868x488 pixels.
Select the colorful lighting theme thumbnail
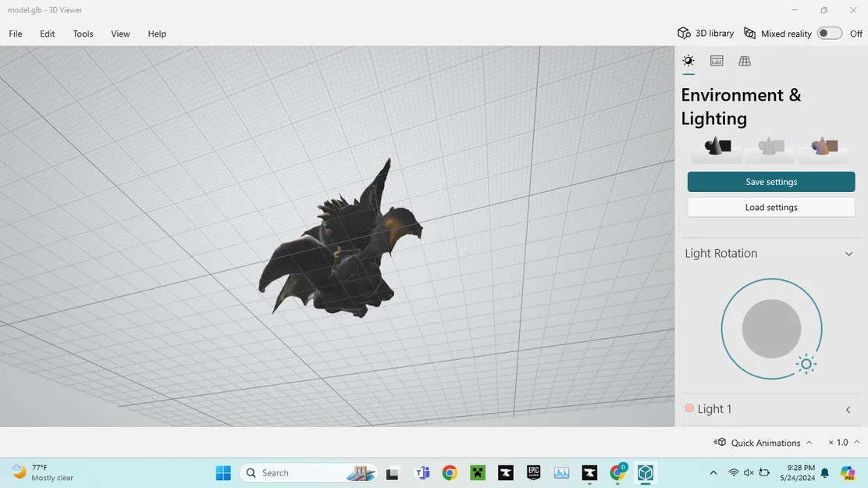[824, 148]
